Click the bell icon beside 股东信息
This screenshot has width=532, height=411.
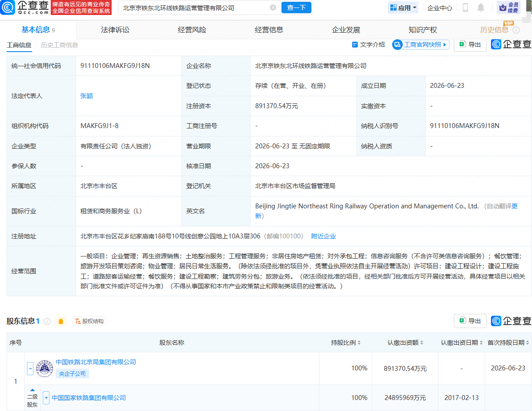61,321
